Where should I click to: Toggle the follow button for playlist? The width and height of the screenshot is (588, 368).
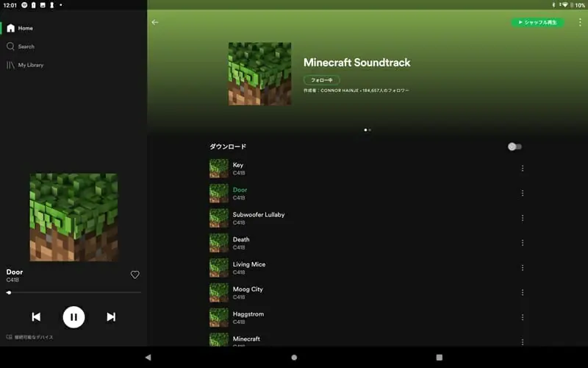[x=321, y=79]
